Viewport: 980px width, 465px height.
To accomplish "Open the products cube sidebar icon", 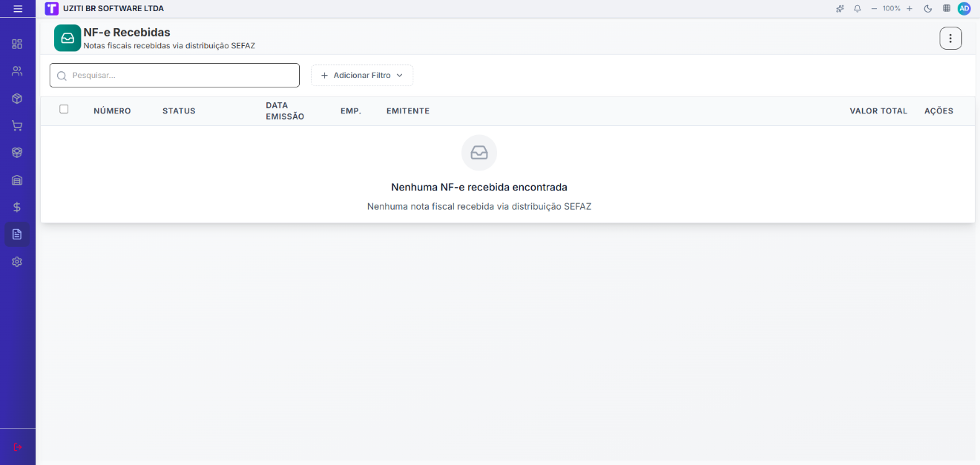I will click(17, 99).
